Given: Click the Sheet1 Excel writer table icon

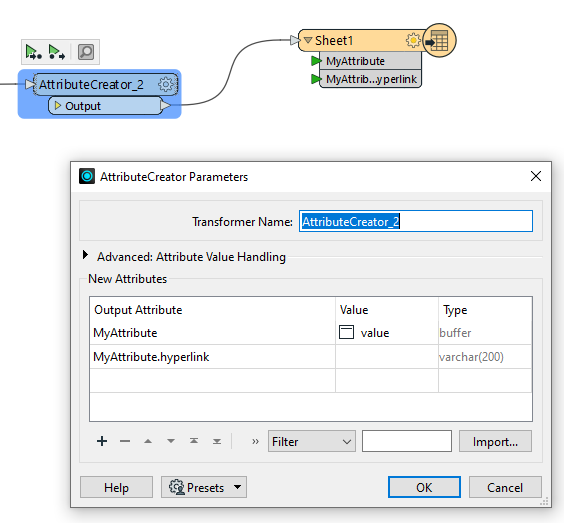Looking at the screenshot, I should click(x=439, y=40).
